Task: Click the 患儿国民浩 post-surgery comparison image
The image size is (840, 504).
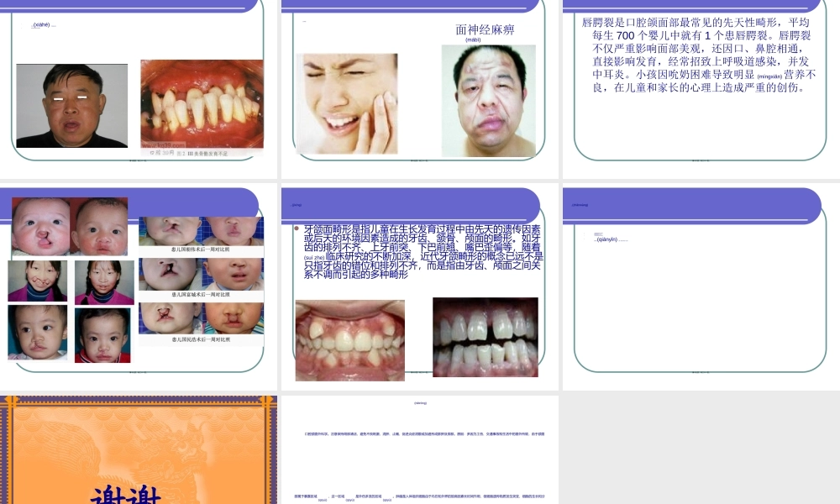Action: (x=201, y=318)
